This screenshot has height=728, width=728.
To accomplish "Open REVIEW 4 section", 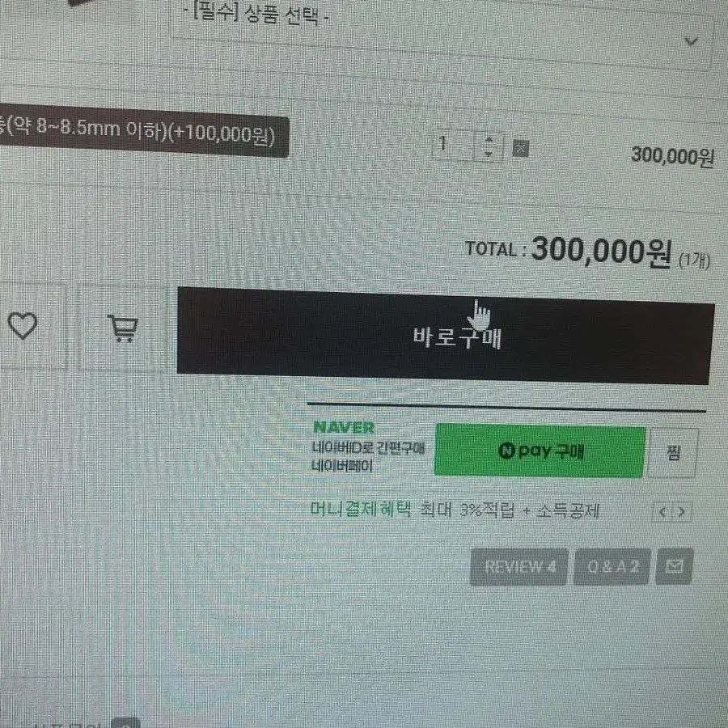I will pos(519,567).
